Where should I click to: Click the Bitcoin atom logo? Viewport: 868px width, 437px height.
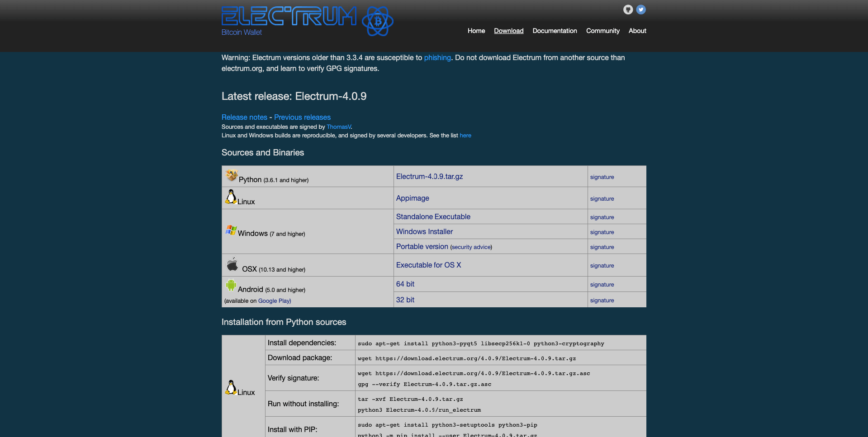pyautogui.click(x=378, y=21)
